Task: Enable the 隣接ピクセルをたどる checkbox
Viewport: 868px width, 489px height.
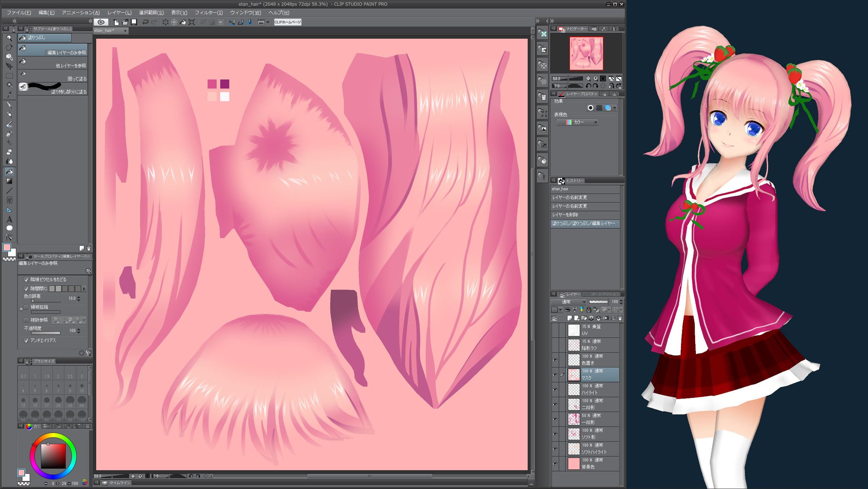Action: coord(26,280)
